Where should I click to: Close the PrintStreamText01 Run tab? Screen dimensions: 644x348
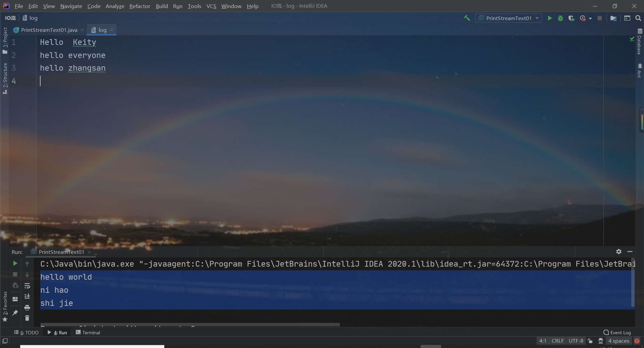[x=89, y=252]
